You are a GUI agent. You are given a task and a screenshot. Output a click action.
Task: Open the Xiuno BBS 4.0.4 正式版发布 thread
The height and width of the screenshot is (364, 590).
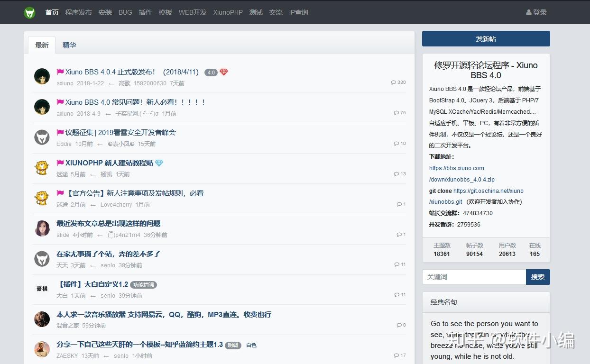coord(132,72)
